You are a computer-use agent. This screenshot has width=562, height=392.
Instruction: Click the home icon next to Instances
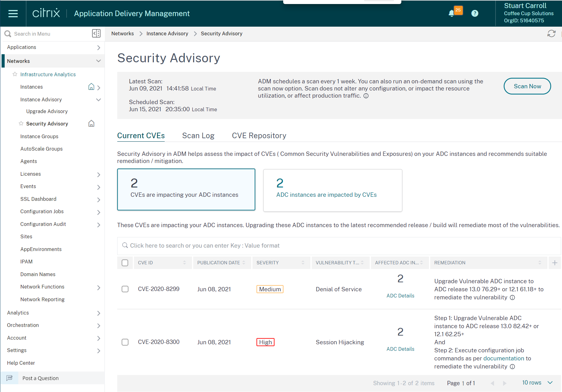click(91, 87)
